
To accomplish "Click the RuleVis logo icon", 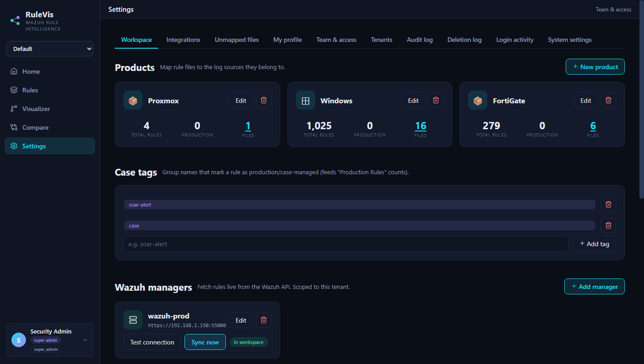I will pos(15,20).
